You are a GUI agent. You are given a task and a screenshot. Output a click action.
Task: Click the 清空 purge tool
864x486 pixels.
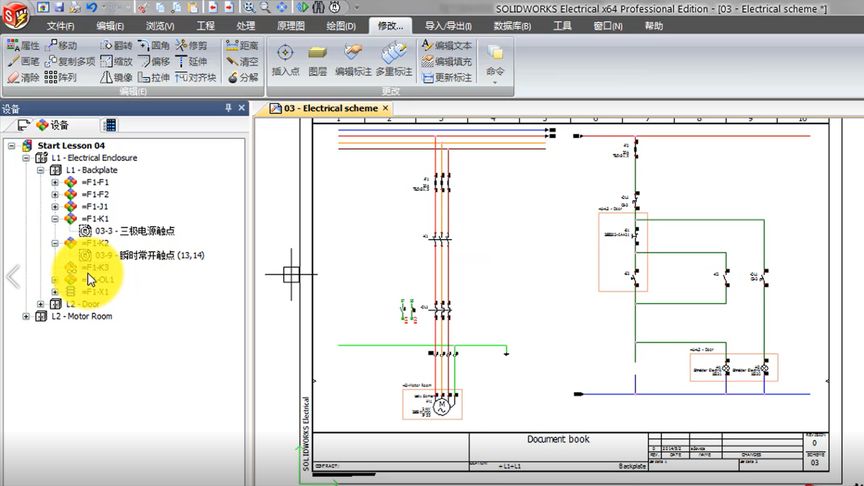(x=242, y=61)
